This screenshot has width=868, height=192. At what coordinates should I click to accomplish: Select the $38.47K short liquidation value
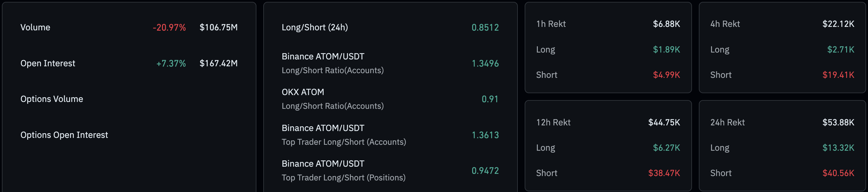point(664,173)
